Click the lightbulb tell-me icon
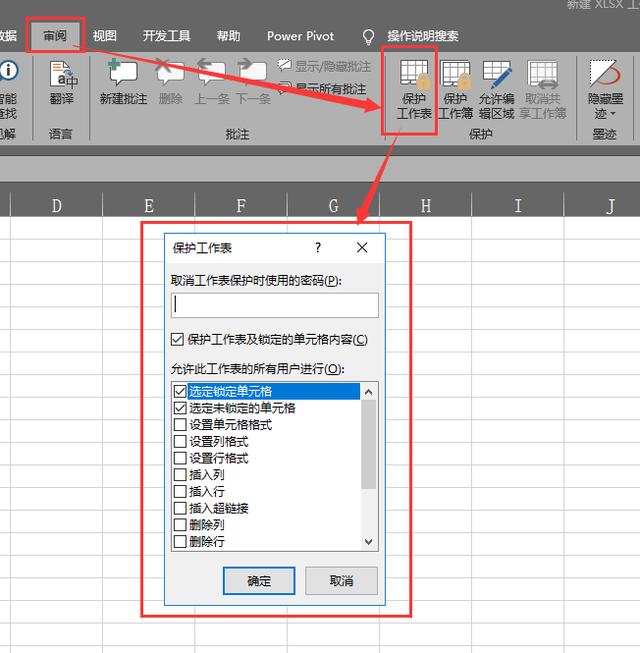640x653 pixels. pyautogui.click(x=368, y=37)
